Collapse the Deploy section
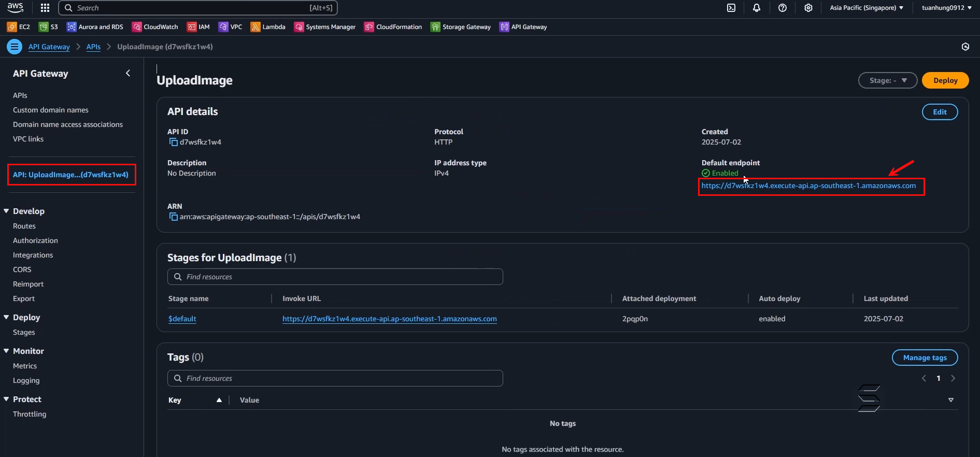Image resolution: width=980 pixels, height=457 pixels. point(6,317)
